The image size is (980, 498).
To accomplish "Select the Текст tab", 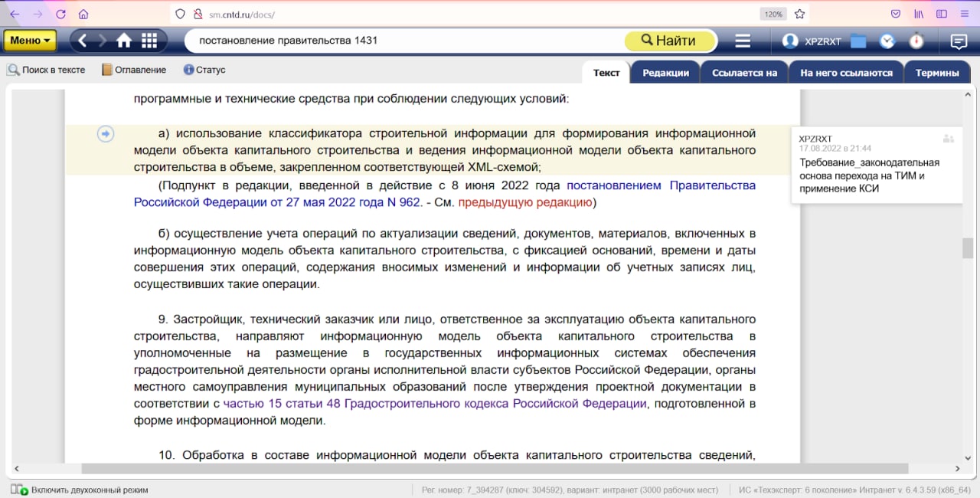I will (606, 72).
